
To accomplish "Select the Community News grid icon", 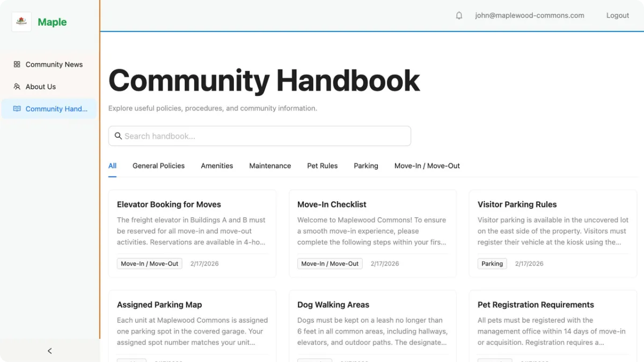I will (x=16, y=64).
